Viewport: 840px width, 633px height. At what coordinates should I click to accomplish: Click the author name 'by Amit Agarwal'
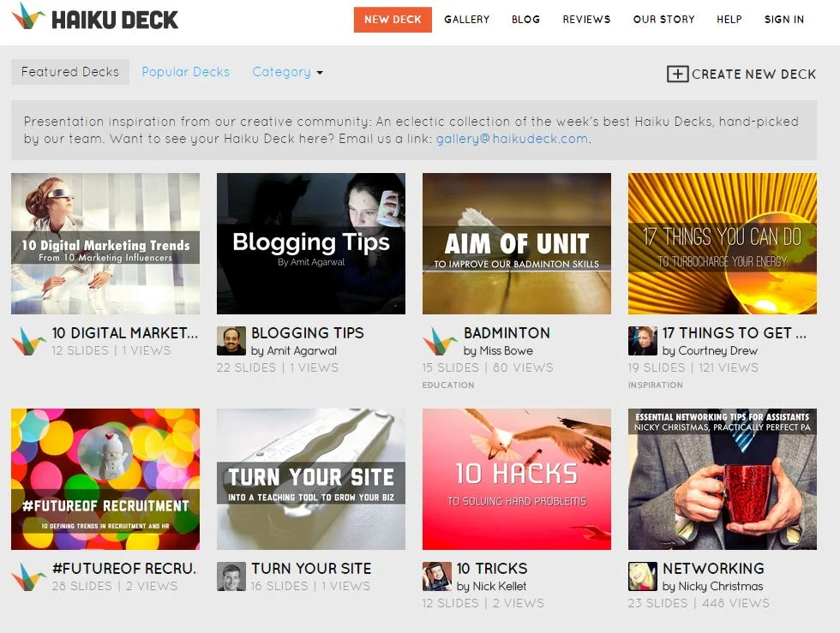[x=294, y=351]
